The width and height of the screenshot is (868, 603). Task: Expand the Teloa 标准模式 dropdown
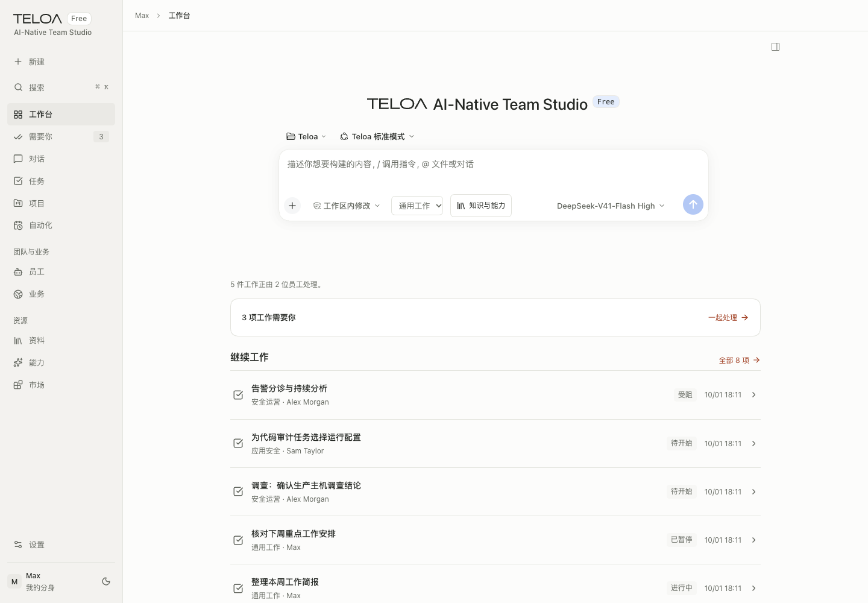pos(377,136)
